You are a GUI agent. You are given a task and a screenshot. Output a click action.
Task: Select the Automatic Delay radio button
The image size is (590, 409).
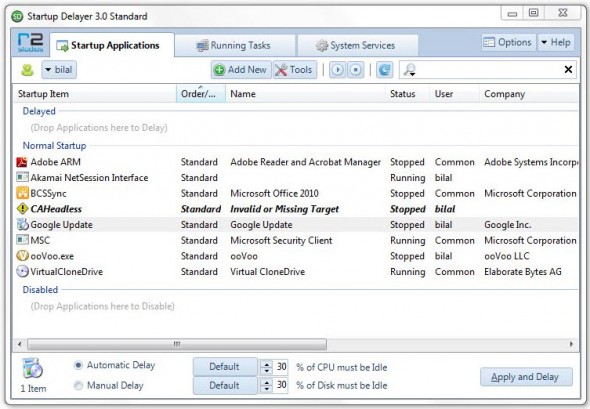tap(78, 365)
